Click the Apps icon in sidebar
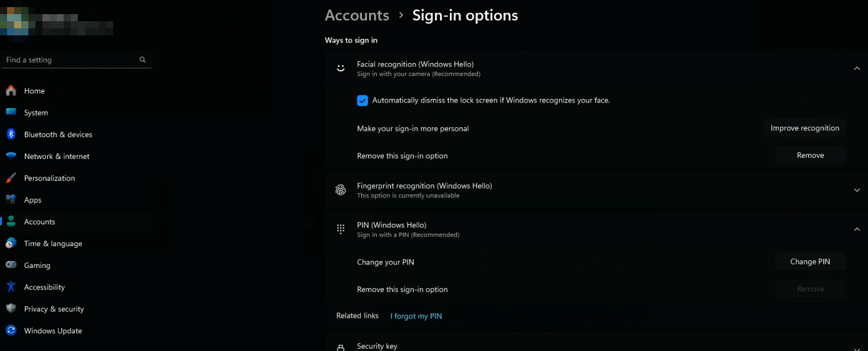 click(x=11, y=200)
